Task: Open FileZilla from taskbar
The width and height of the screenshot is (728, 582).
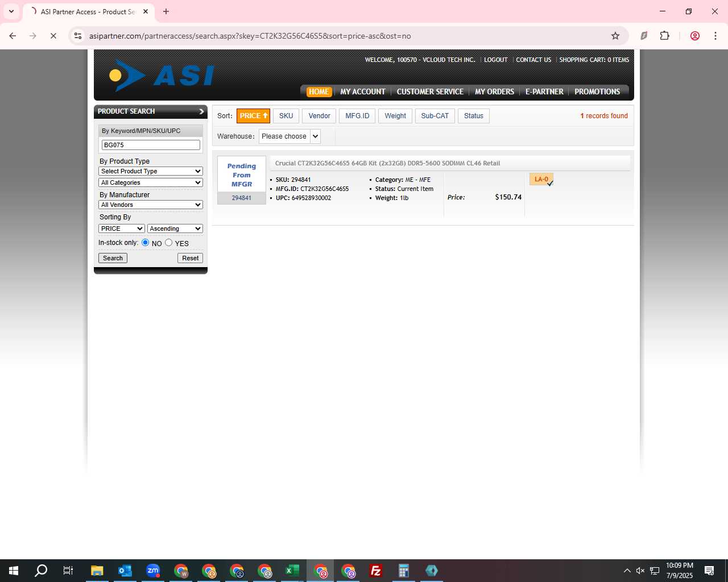Action: (376, 571)
